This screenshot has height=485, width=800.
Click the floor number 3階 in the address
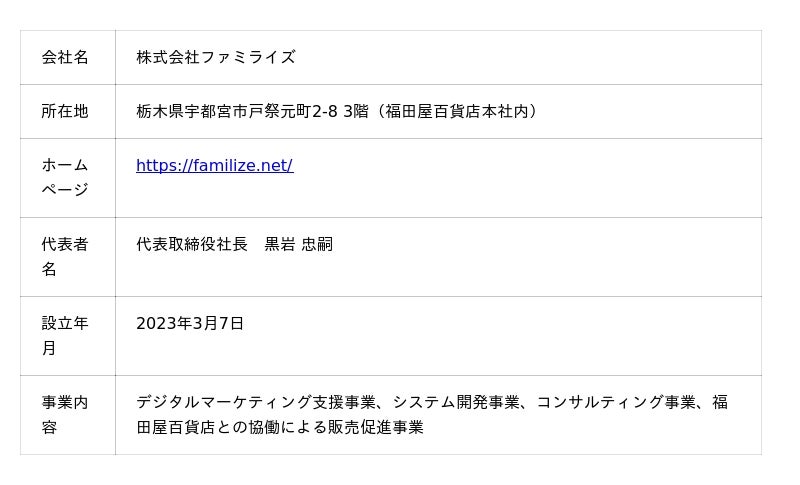point(356,111)
